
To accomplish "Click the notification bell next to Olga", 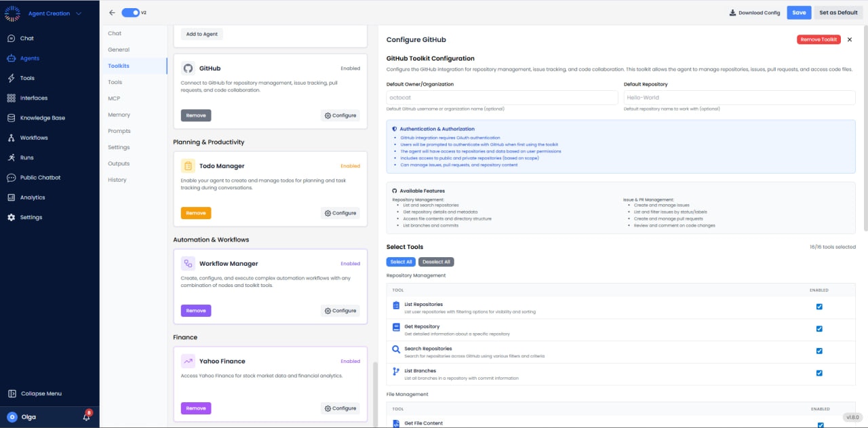I will click(x=86, y=416).
